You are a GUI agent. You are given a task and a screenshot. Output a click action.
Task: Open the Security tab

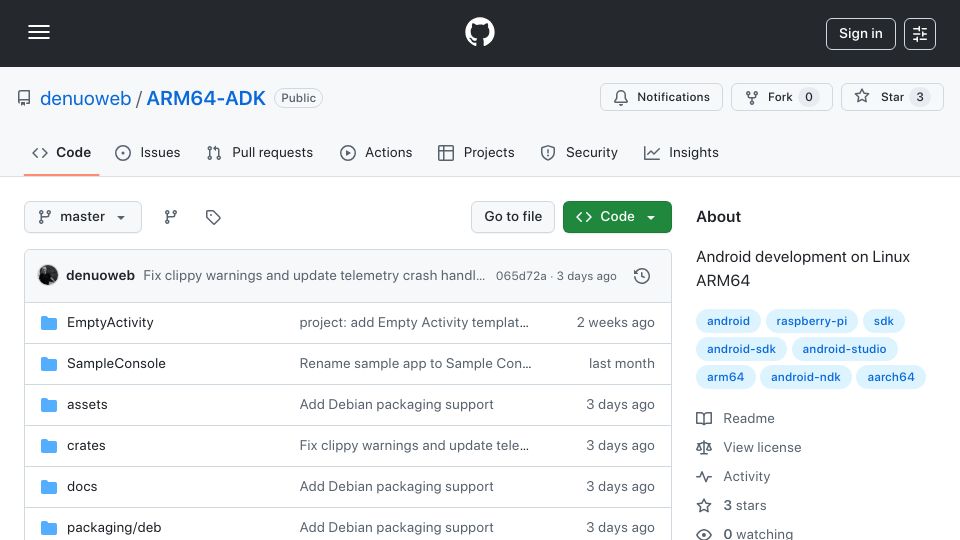point(579,152)
